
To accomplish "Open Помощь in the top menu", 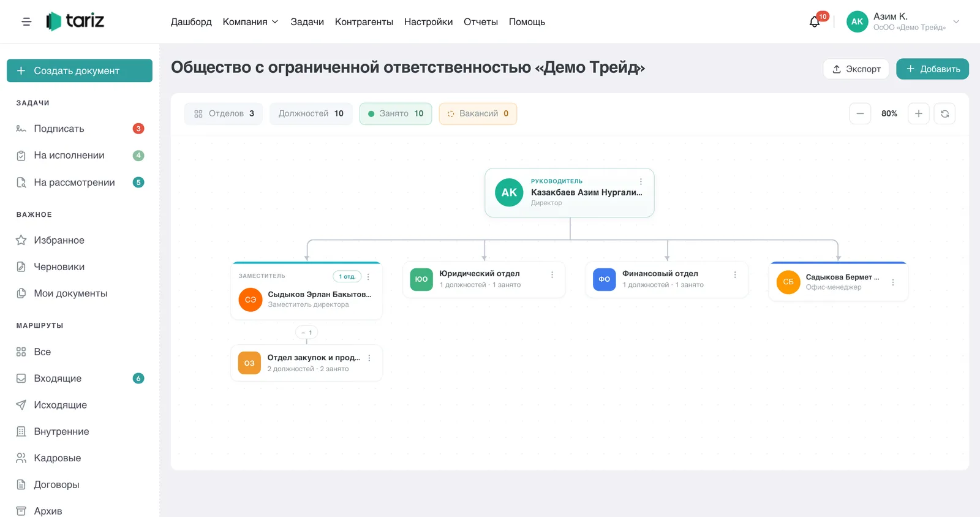I will (527, 21).
